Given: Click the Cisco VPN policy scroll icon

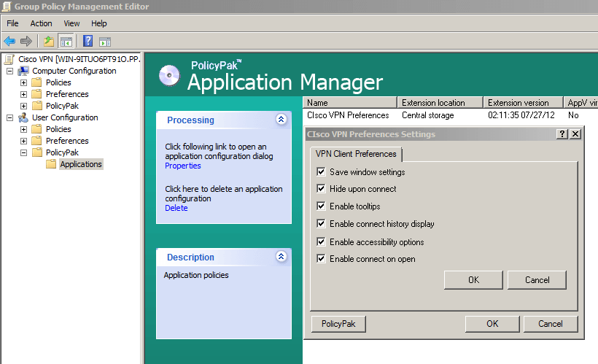Looking at the screenshot, I should 9,59.
